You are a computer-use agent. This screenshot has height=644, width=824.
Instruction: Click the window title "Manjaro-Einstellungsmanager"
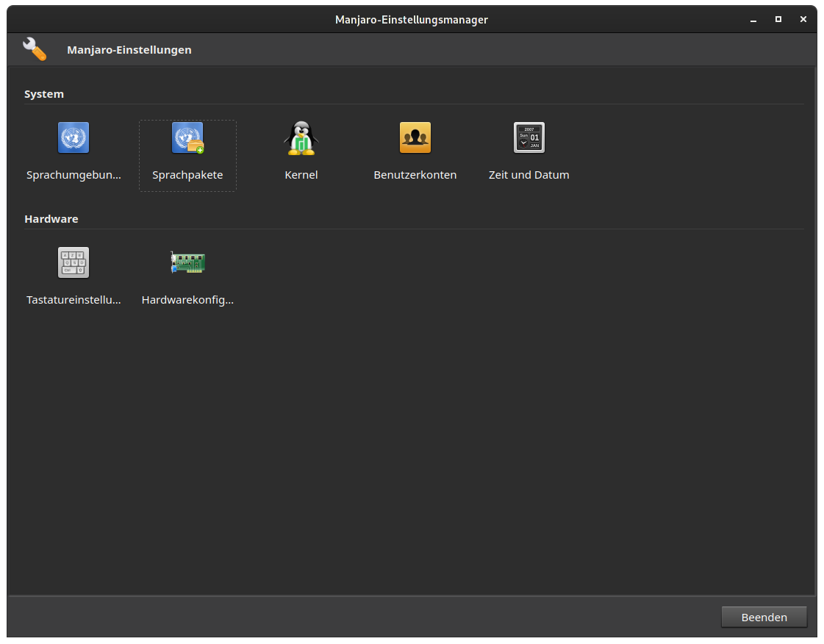pos(412,20)
